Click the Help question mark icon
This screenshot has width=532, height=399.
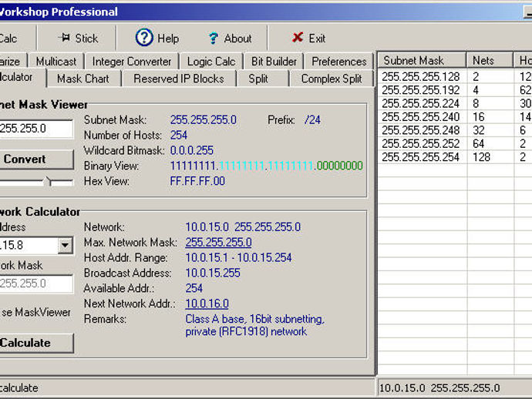coord(144,37)
